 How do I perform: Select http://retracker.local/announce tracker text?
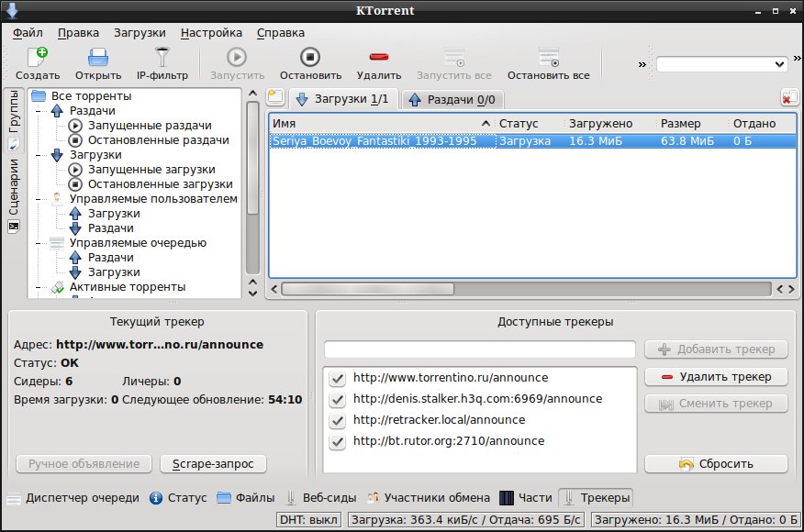point(440,420)
